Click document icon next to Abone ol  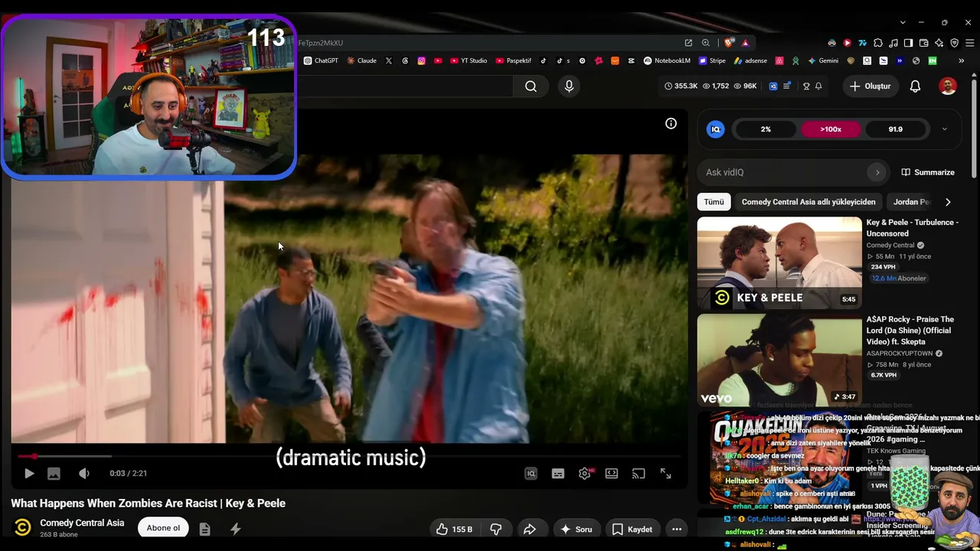tap(204, 529)
